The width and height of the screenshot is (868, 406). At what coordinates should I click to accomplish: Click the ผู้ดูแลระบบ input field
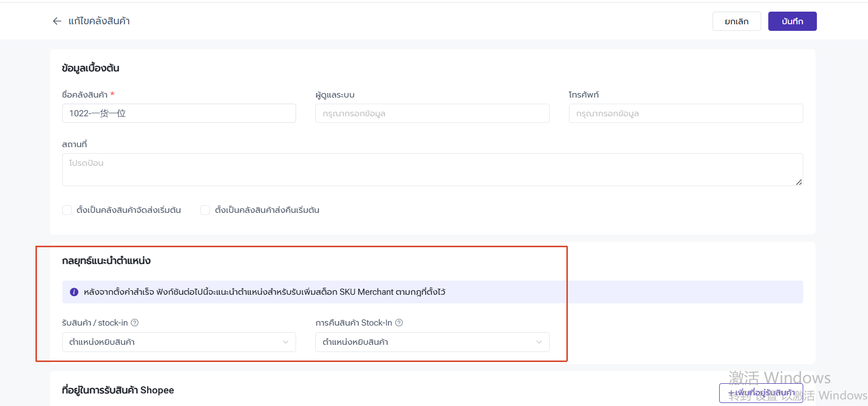click(432, 113)
